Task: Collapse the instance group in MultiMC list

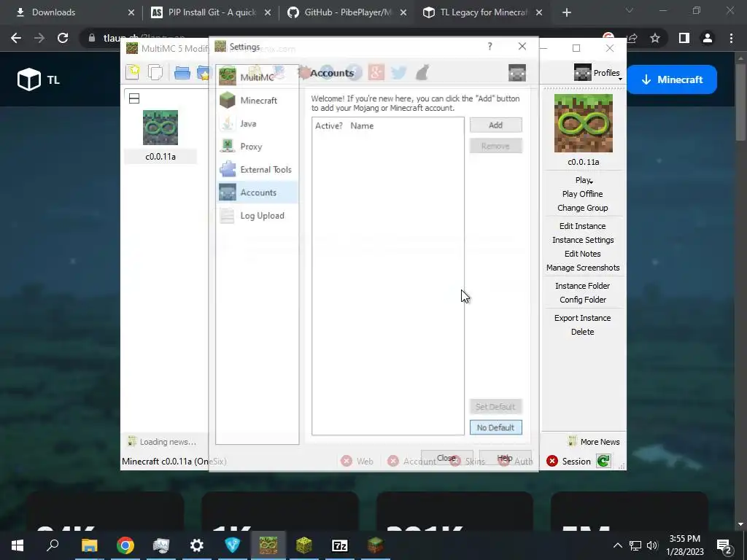Action: (134, 98)
